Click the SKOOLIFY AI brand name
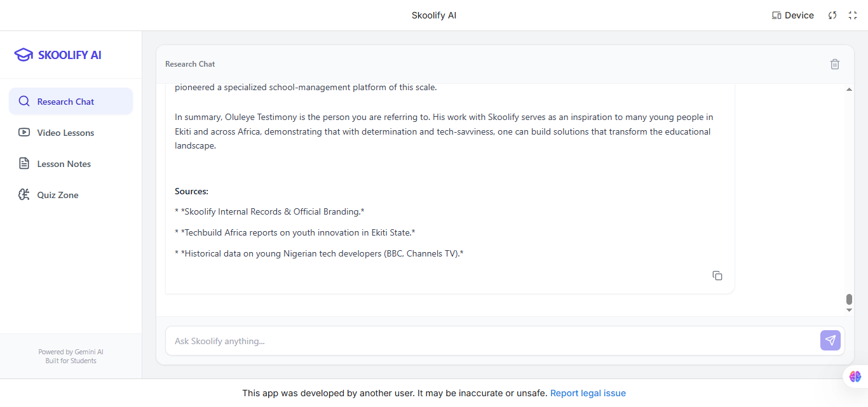Screen dimensions: 868x407 point(69,55)
